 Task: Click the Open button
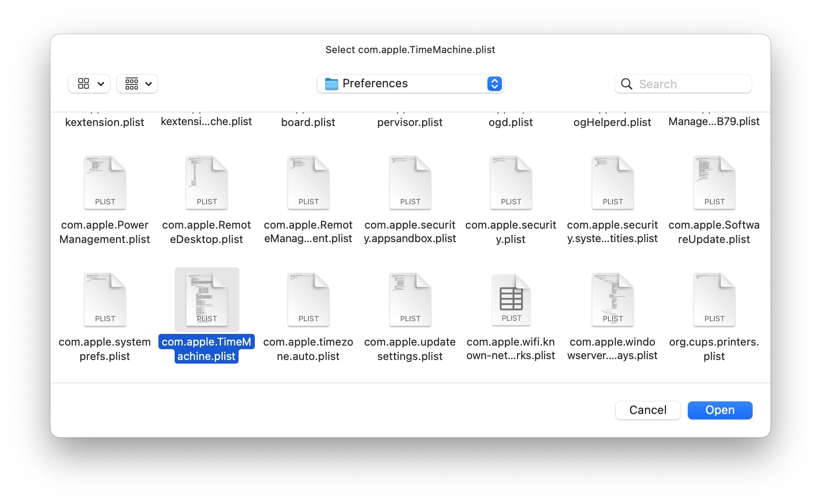point(719,410)
